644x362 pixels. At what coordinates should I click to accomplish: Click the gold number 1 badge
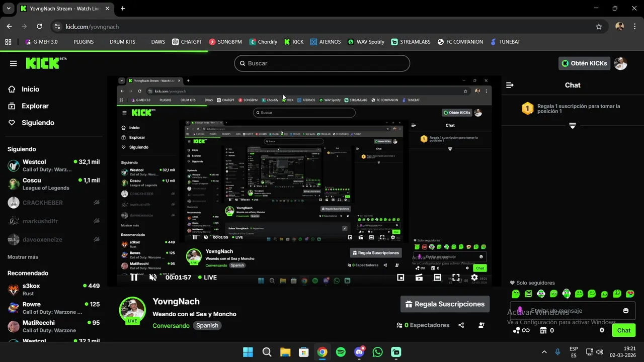tap(527, 109)
